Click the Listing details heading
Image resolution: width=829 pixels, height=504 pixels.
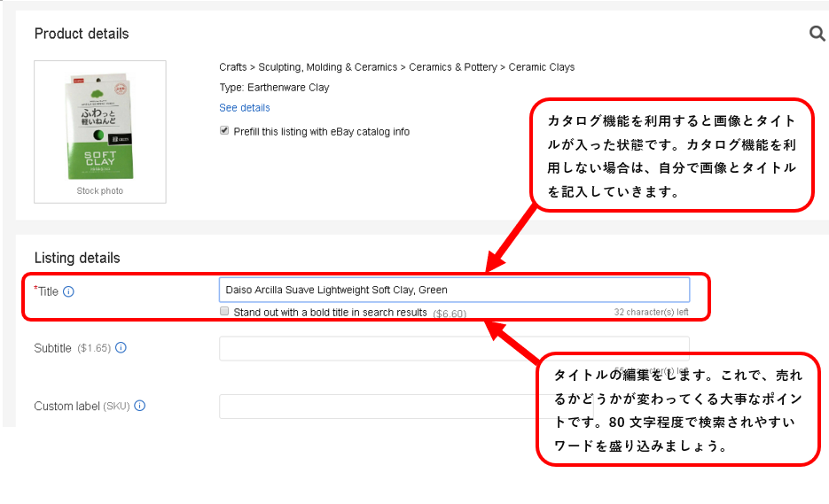77,258
